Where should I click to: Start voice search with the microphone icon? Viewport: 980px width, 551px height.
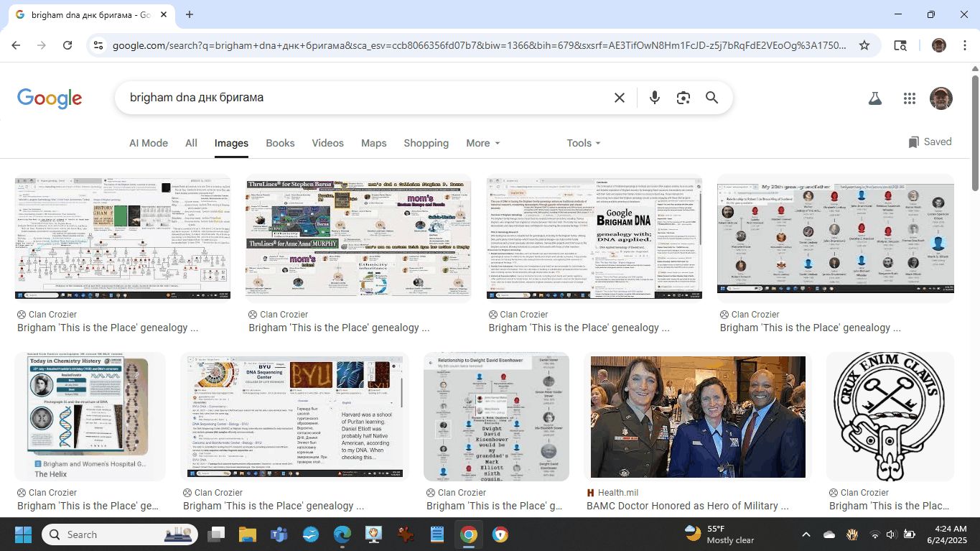pos(654,98)
